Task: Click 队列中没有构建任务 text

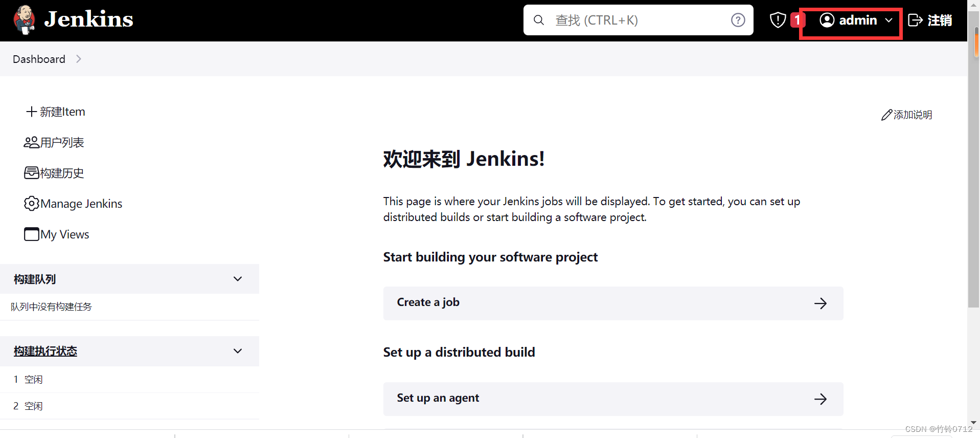Action: [x=51, y=306]
